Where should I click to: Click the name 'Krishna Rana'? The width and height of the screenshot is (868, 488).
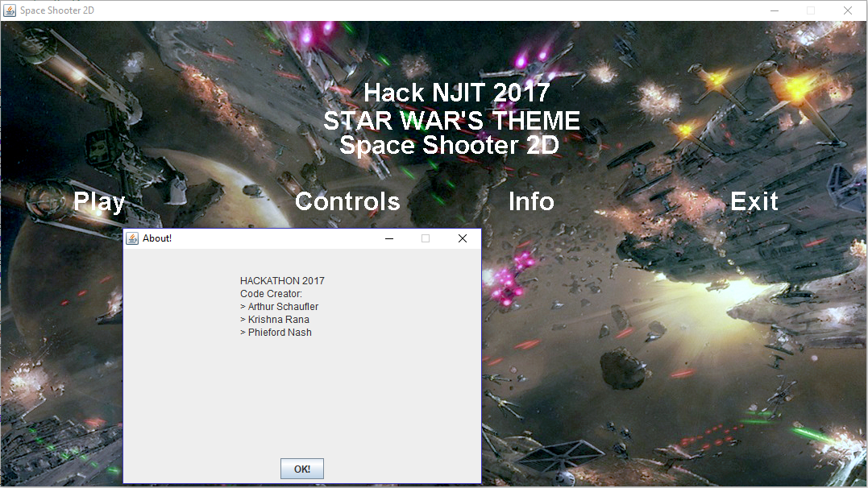(278, 319)
